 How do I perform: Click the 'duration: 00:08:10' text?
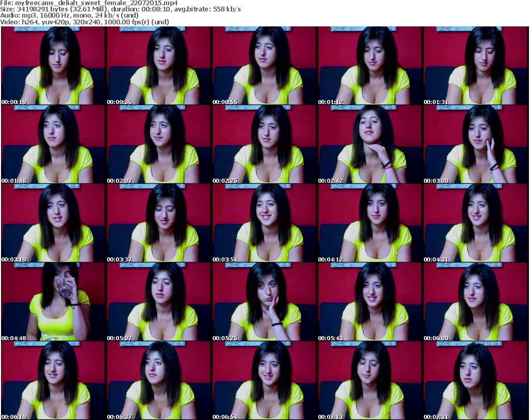(139, 9)
